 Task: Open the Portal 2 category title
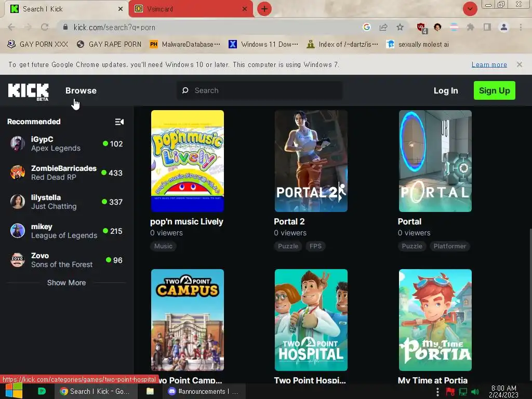tap(289, 221)
